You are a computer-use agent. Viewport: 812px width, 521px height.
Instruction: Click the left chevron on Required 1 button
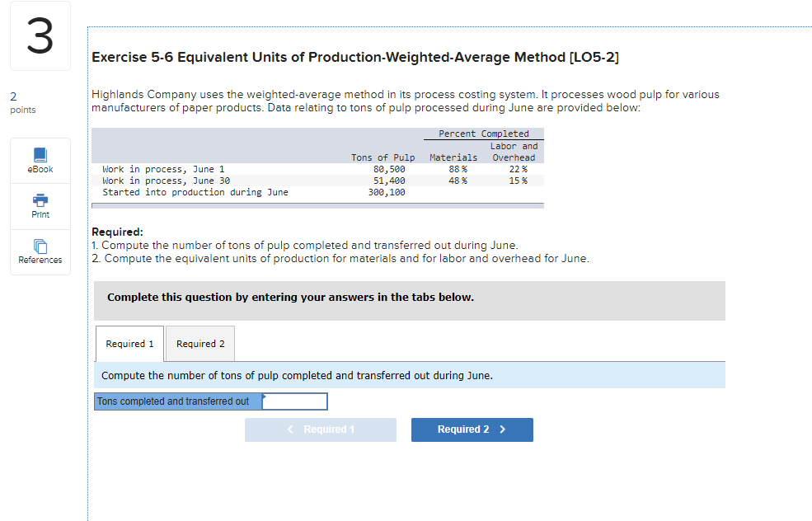289,429
